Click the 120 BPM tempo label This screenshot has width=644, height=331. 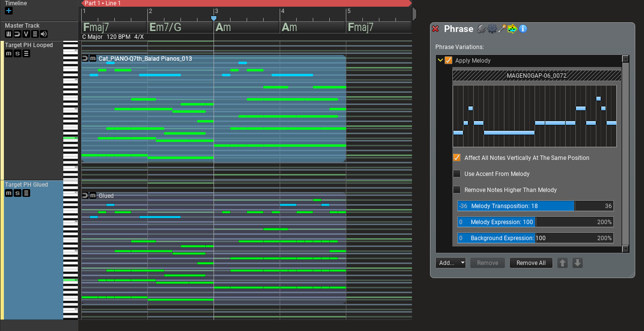(119, 37)
